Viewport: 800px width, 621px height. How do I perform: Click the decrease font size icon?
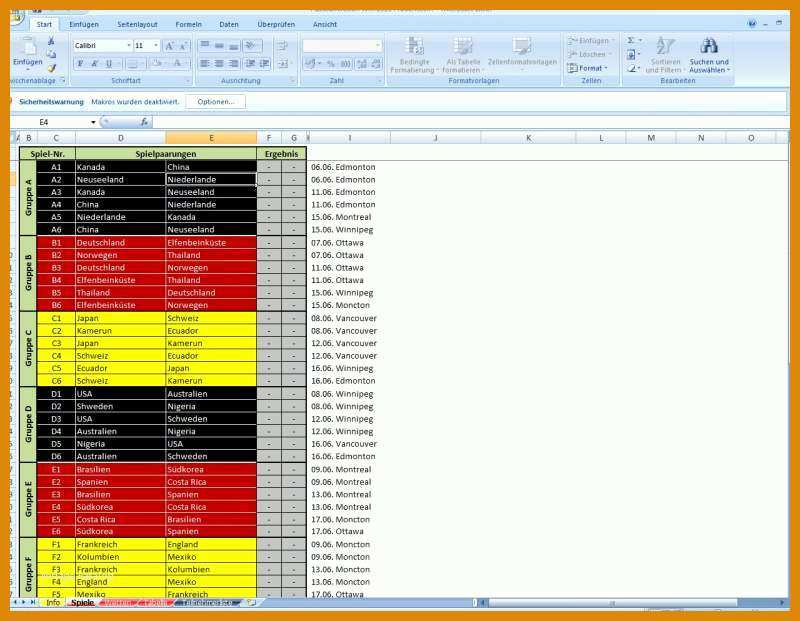tap(184, 46)
